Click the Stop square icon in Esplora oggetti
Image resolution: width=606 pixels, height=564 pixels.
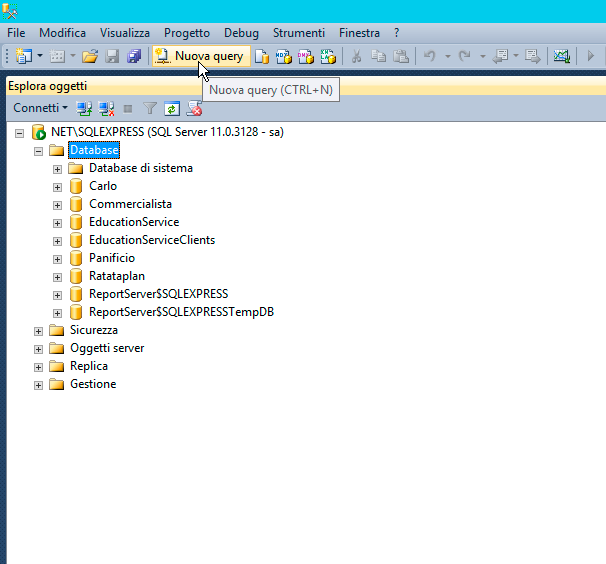[128, 109]
